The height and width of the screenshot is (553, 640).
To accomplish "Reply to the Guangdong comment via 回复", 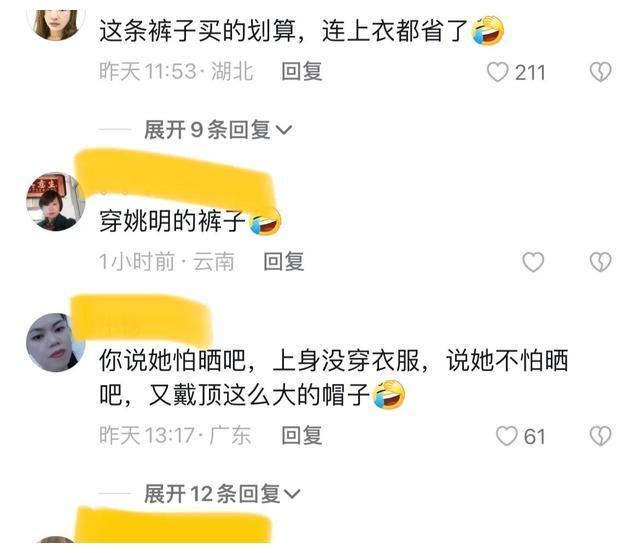I will click(302, 435).
